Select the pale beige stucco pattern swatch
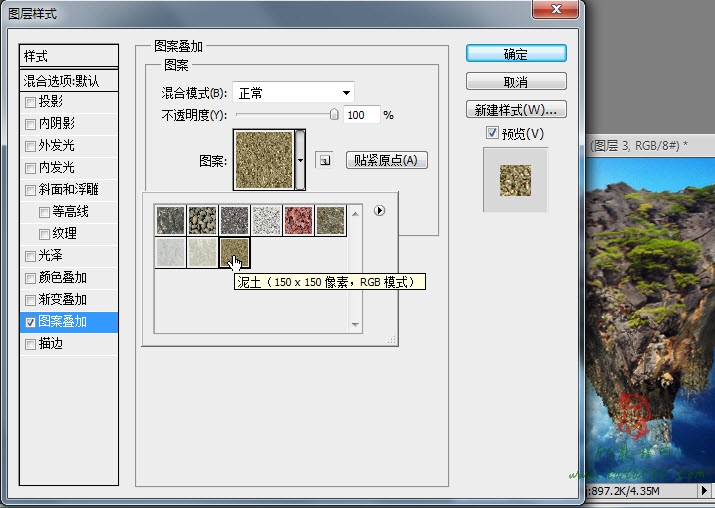 click(x=202, y=252)
